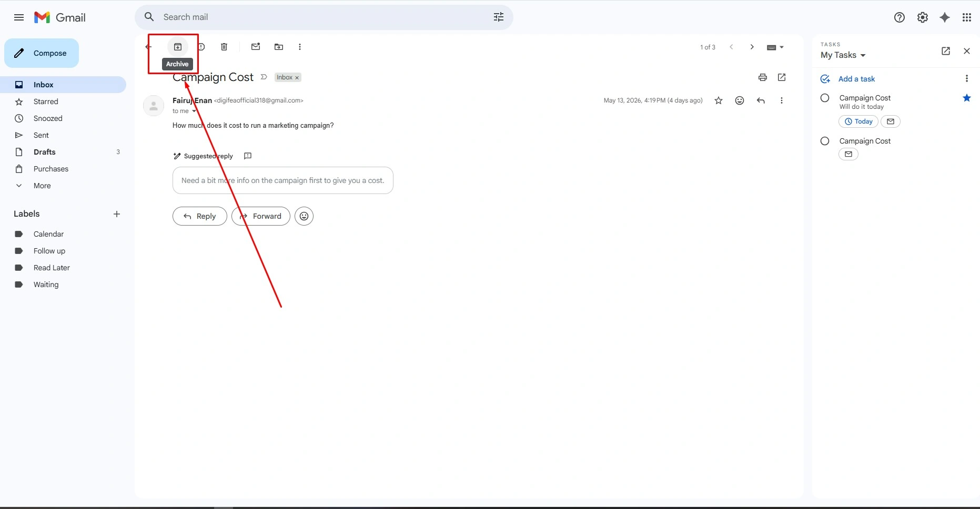Open Settings gear icon
The width and height of the screenshot is (980, 509).
click(x=923, y=17)
